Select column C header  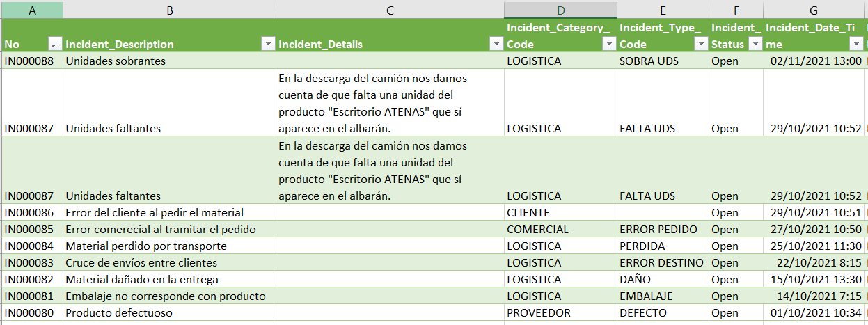pos(390,10)
